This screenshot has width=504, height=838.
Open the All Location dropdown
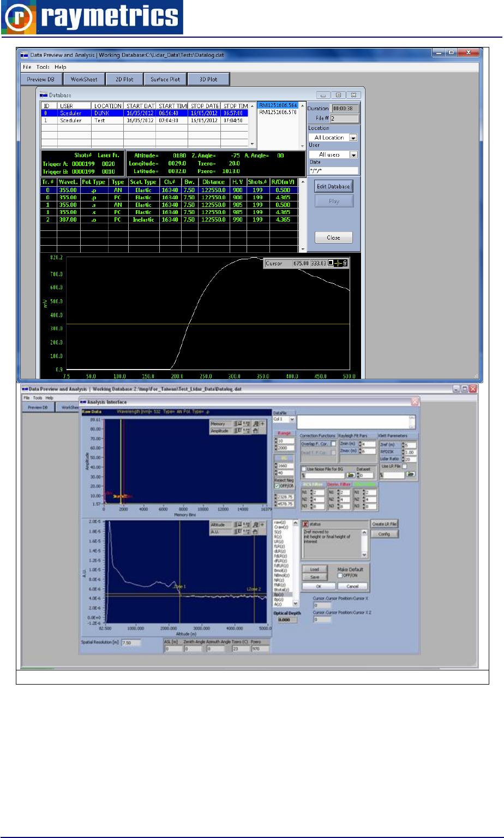(333, 138)
